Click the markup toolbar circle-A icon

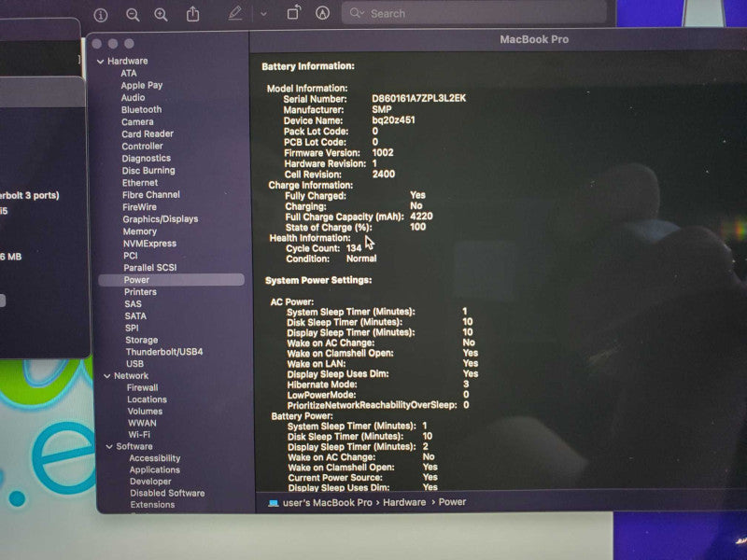pos(322,13)
